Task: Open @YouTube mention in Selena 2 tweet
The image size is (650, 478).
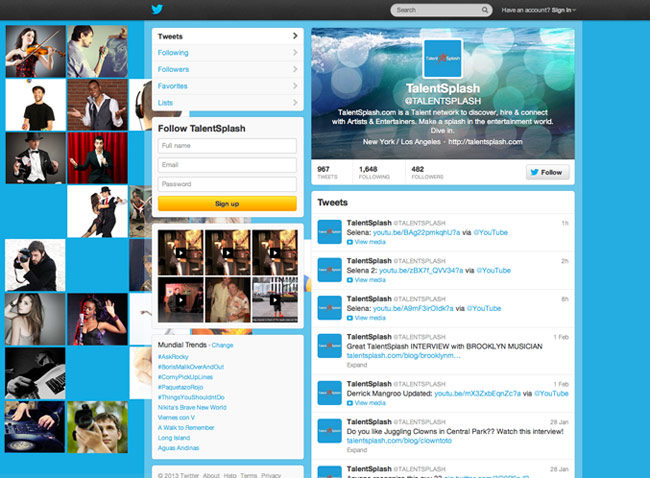Action: [493, 270]
